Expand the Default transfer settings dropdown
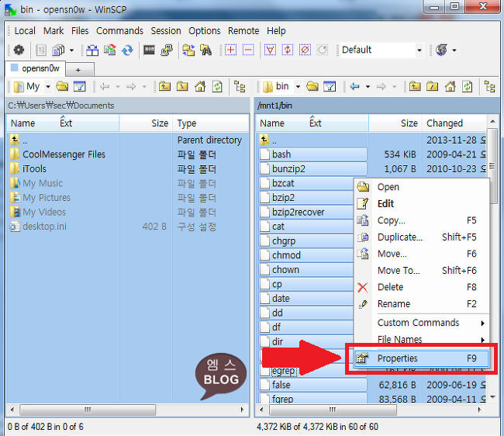Viewport: 504px width, 436px height. [x=419, y=50]
